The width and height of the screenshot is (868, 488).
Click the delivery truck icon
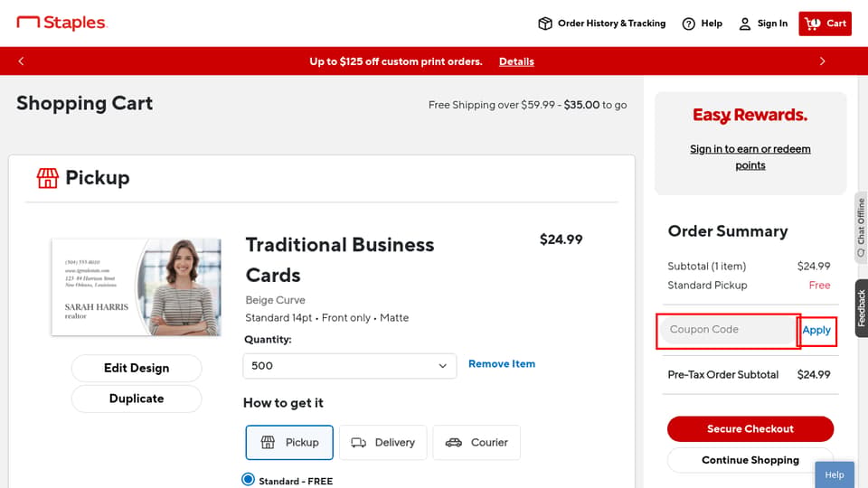(x=358, y=442)
